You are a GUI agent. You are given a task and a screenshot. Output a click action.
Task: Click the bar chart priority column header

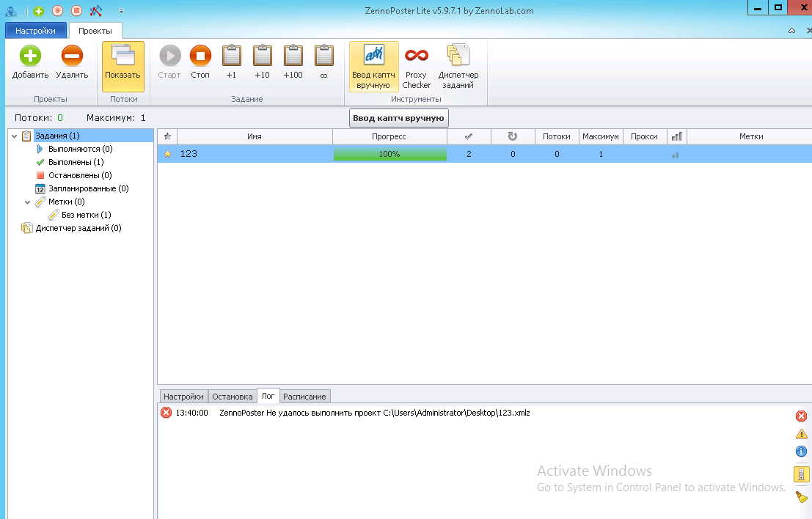[x=676, y=136]
